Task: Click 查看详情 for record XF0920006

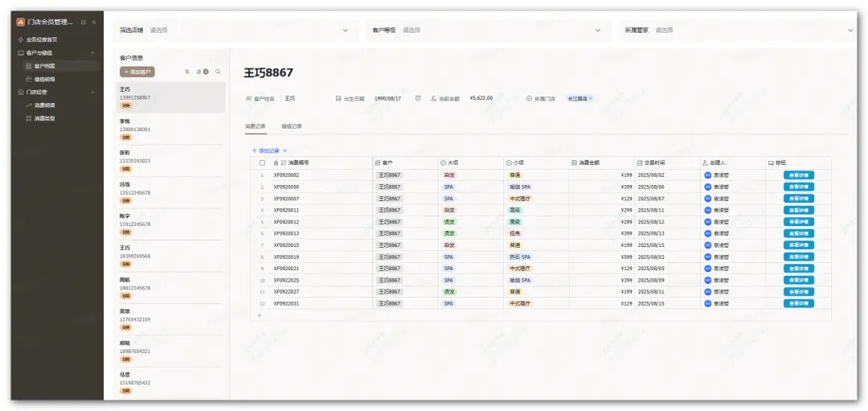Action: coord(798,187)
